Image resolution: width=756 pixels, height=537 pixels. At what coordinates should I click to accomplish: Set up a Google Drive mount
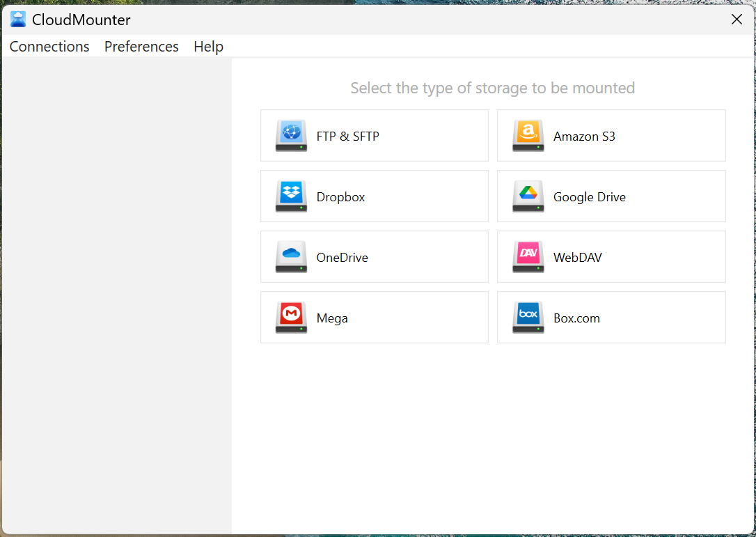[x=611, y=196]
